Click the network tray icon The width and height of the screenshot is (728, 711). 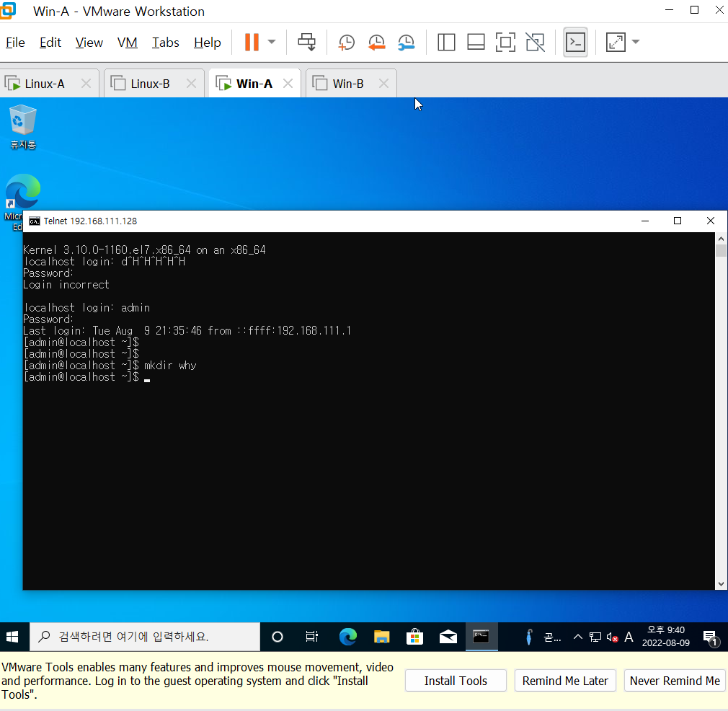coord(595,637)
